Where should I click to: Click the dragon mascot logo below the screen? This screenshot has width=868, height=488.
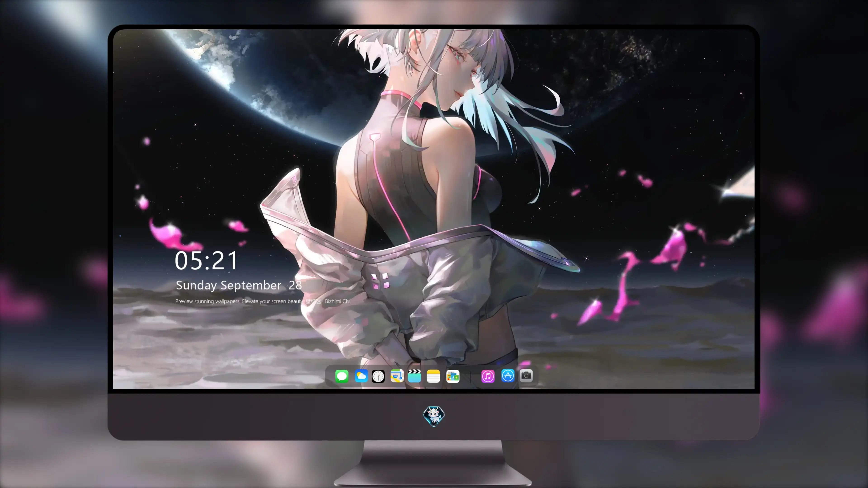pos(434,416)
